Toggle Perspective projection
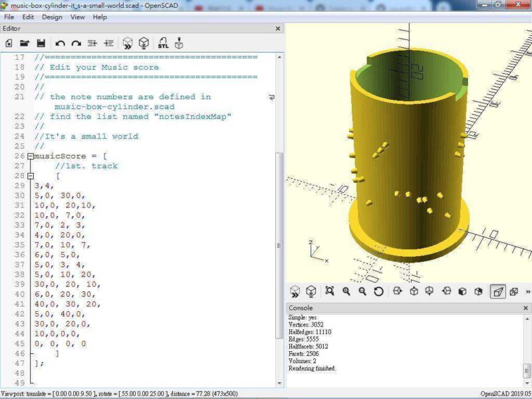532x399 pixels. coord(497,291)
